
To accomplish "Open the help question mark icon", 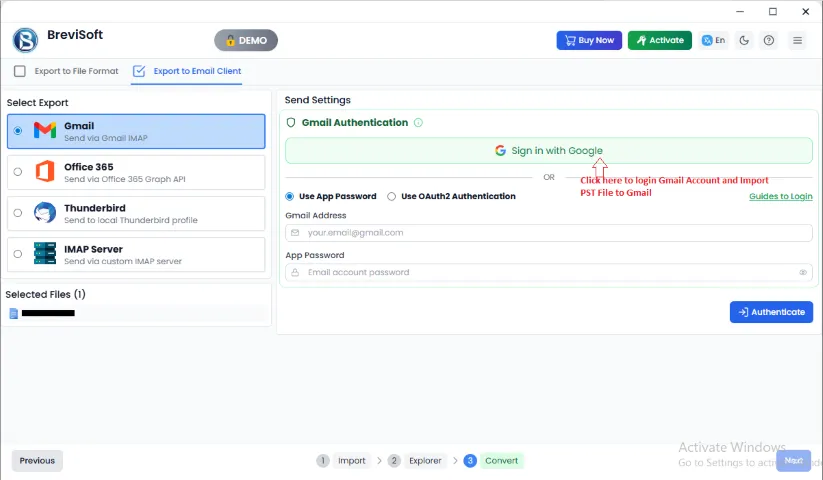I will [768, 40].
